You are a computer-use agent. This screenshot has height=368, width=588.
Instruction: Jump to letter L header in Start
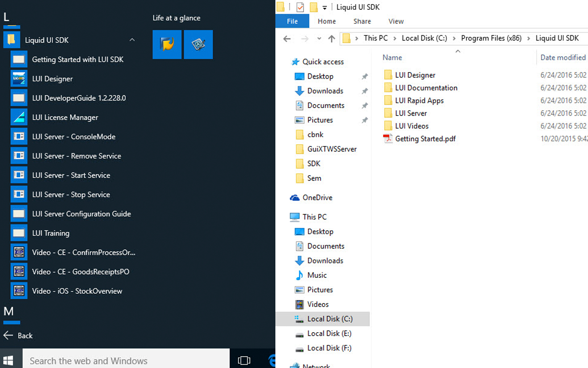6,17
